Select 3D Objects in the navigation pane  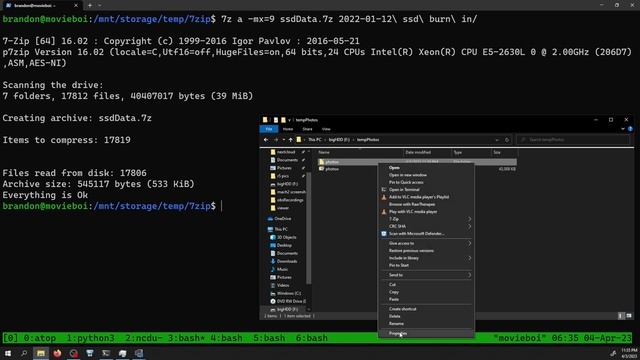[x=283, y=237]
